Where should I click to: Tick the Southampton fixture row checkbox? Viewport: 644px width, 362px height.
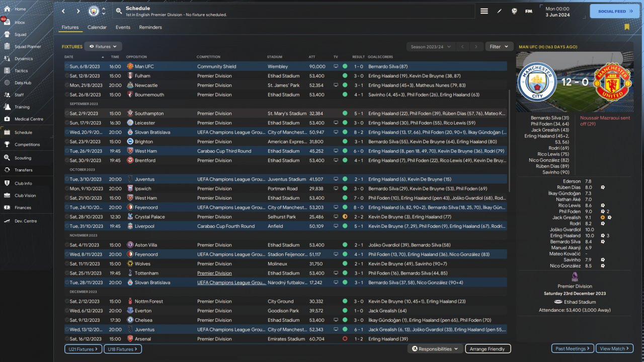coord(66,114)
